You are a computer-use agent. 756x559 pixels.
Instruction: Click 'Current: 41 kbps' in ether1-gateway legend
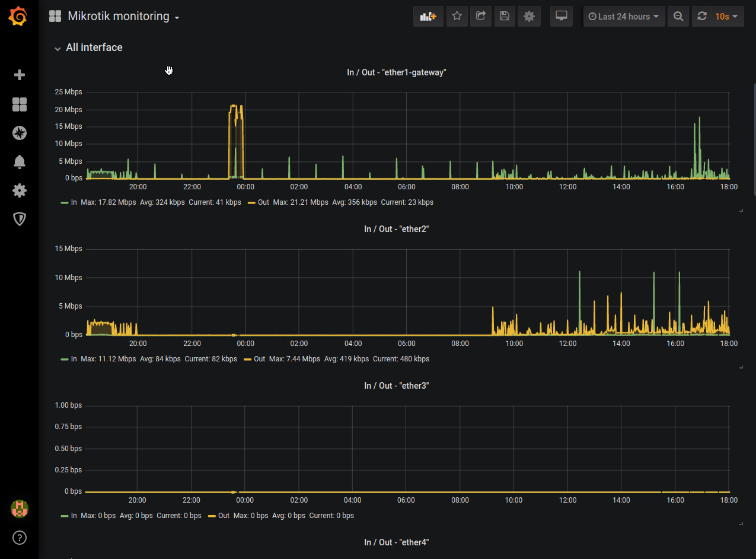click(215, 202)
